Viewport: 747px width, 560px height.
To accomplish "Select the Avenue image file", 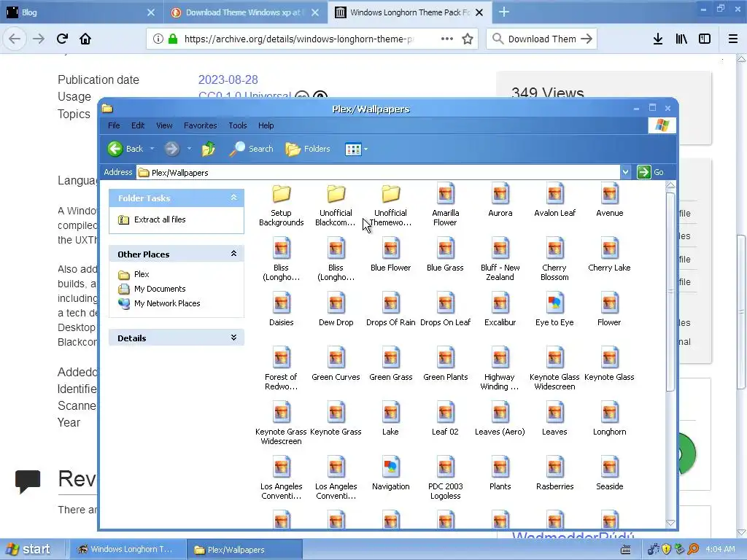I will pos(609,201).
